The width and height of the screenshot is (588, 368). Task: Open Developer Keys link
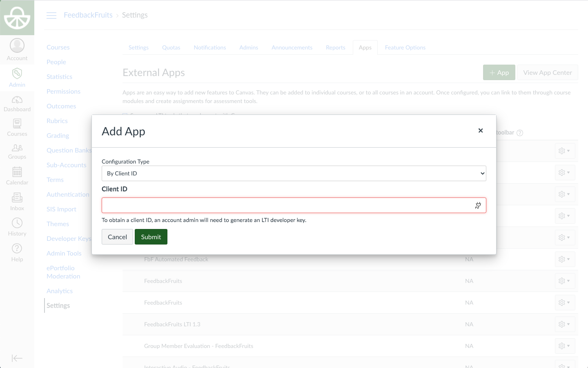point(69,239)
